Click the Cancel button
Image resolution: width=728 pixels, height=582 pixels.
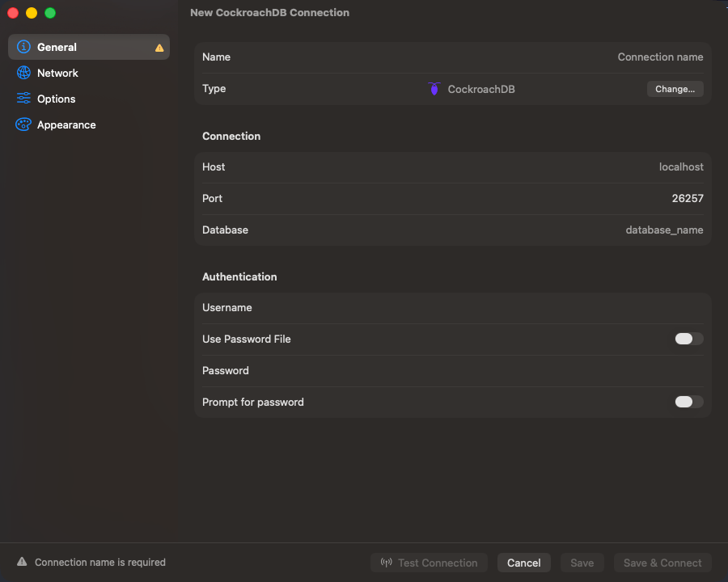click(523, 563)
